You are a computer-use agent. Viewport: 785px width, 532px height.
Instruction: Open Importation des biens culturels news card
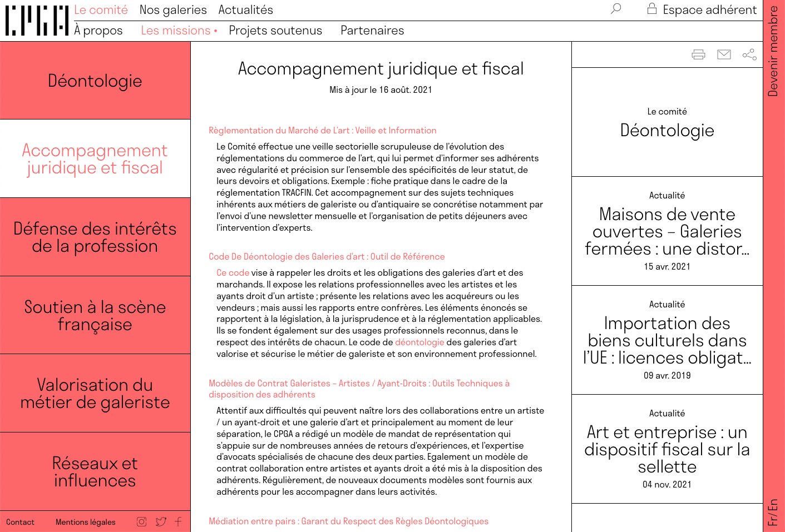pos(667,340)
